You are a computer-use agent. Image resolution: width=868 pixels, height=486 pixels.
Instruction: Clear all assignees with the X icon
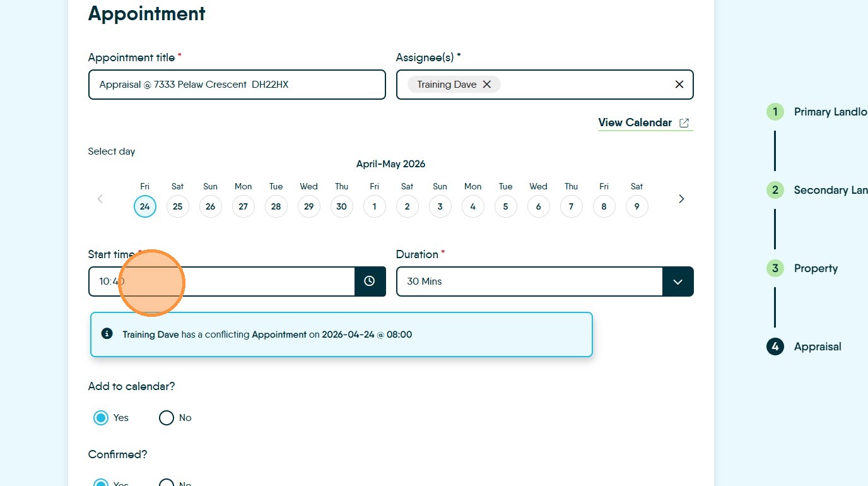pos(679,85)
